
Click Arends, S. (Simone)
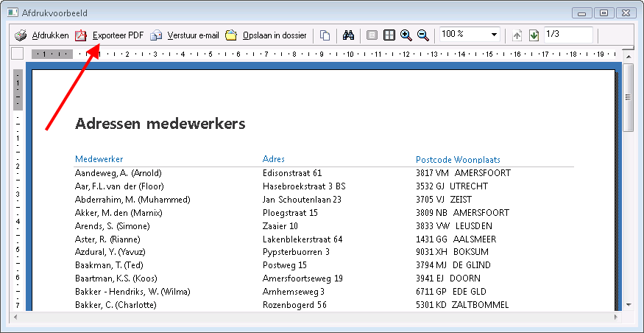(113, 225)
